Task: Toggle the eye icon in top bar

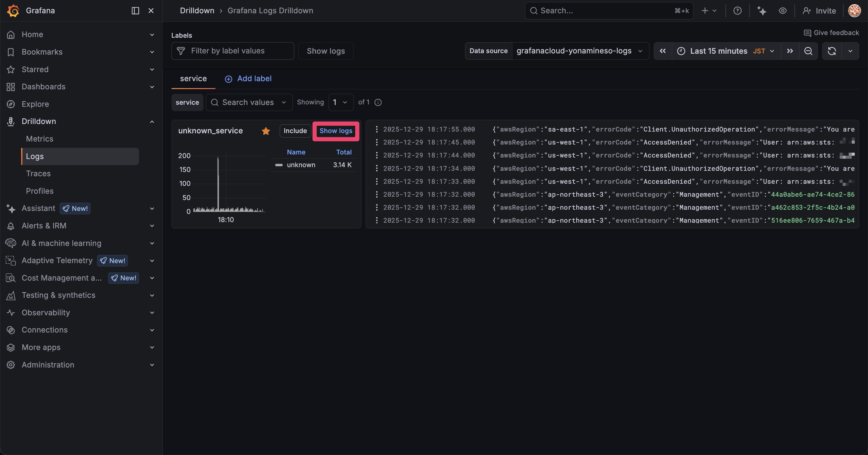Action: [782, 11]
